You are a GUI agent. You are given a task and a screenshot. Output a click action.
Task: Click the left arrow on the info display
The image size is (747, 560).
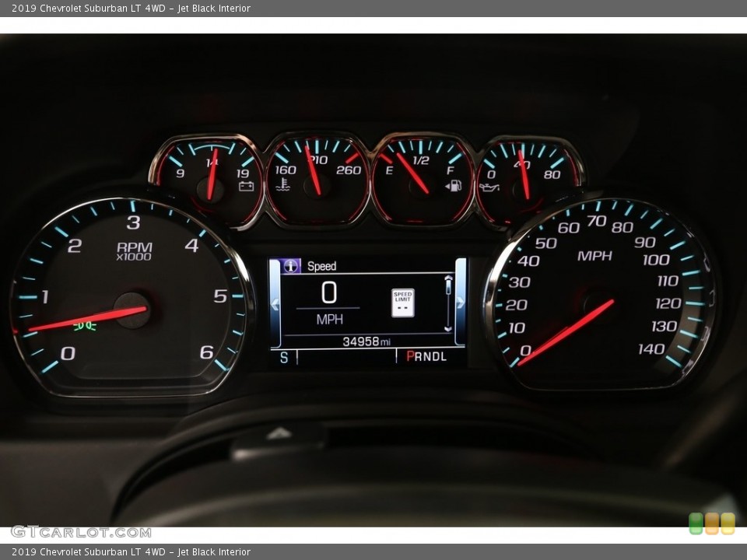[275, 303]
